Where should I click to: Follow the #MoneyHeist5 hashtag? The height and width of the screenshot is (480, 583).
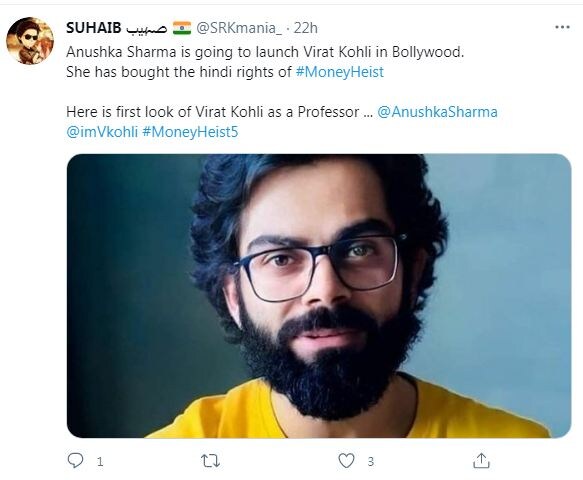click(x=190, y=132)
